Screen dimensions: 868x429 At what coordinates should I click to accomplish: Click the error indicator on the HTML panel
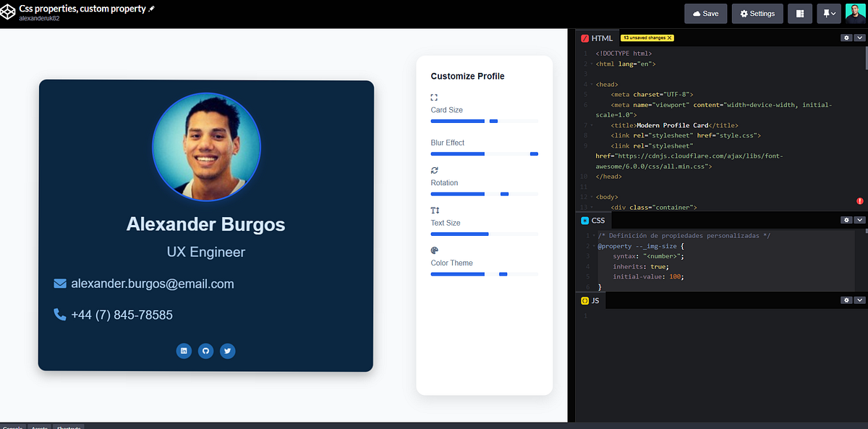coord(859,200)
